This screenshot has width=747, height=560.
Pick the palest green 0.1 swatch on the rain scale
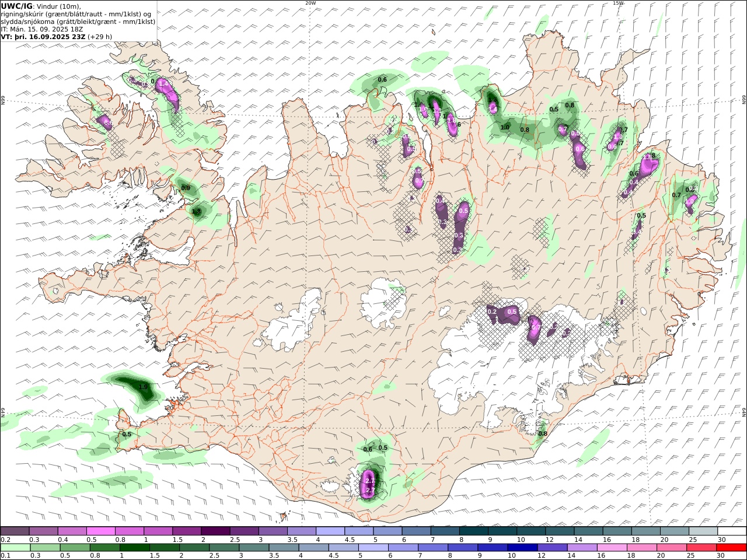(15, 547)
